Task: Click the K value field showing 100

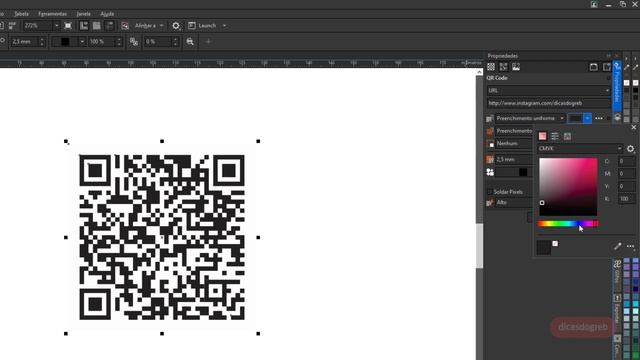Action: 627,199
